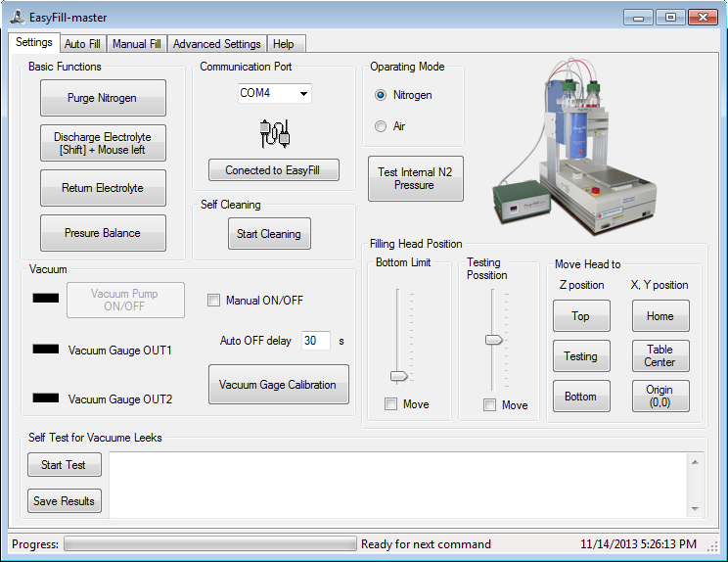Click the cable connection icon under COM4
Viewport: 728px width, 562px height.
274,133
